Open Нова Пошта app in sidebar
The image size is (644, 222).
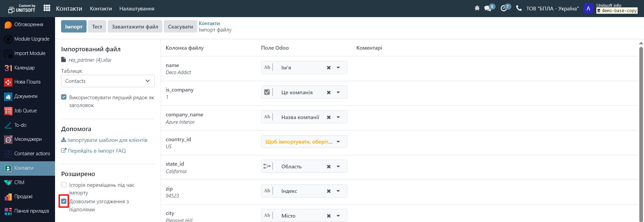click(27, 82)
